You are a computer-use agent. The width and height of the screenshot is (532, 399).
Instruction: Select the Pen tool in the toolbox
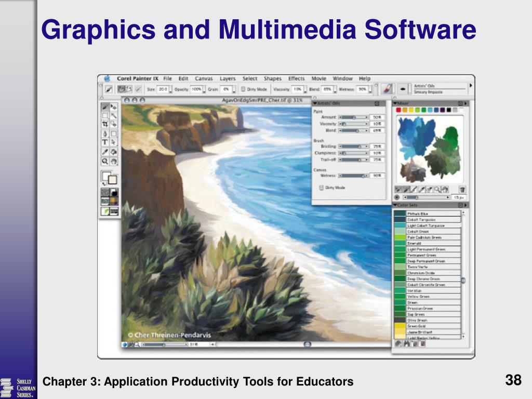pyautogui.click(x=105, y=134)
